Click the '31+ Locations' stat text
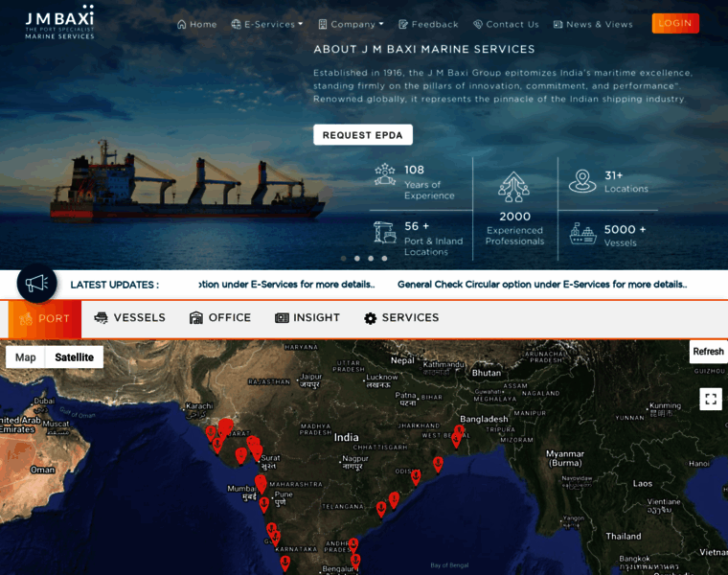The width and height of the screenshot is (728, 575). [x=626, y=181]
